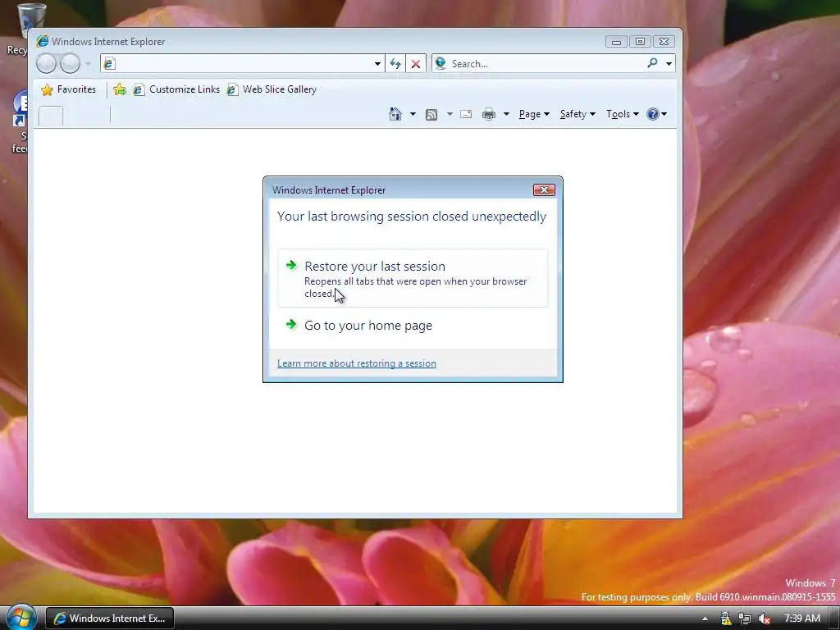Click the Refresh page icon
840x630 pixels.
coord(395,64)
